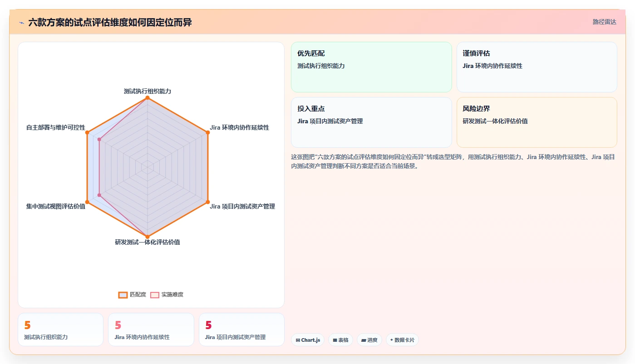635x364 pixels.
Task: Click the icon inside the 数据卡片 chip
Action: click(392, 340)
